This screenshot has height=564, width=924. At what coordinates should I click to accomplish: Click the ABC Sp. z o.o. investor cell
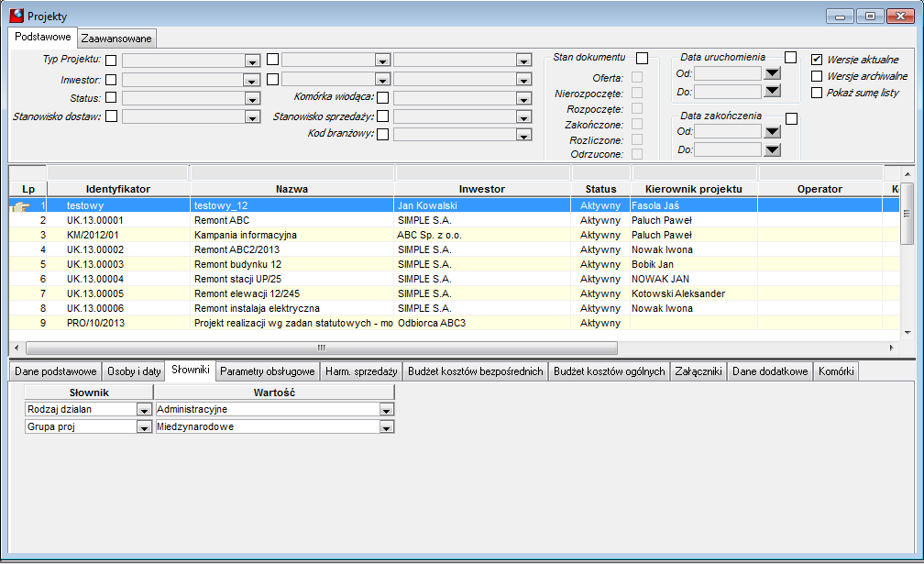(x=482, y=235)
